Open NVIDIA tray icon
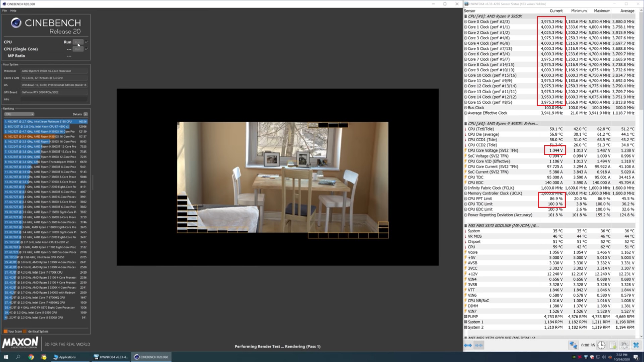The image size is (644, 362). click(574, 357)
